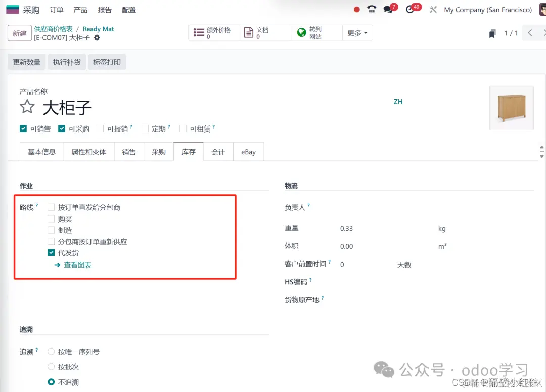Toggle 可采购 checkbox
This screenshot has height=392, width=546.
point(62,128)
